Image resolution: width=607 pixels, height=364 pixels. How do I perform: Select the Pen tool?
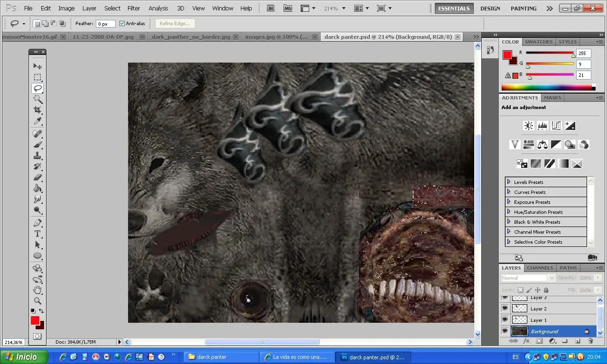(37, 222)
